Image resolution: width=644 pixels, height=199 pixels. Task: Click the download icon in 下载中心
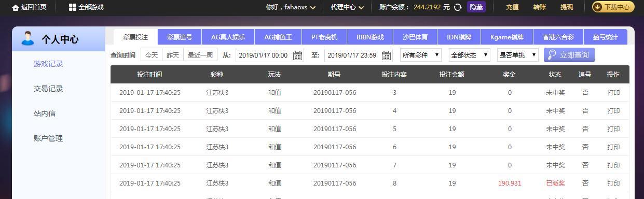(597, 7)
